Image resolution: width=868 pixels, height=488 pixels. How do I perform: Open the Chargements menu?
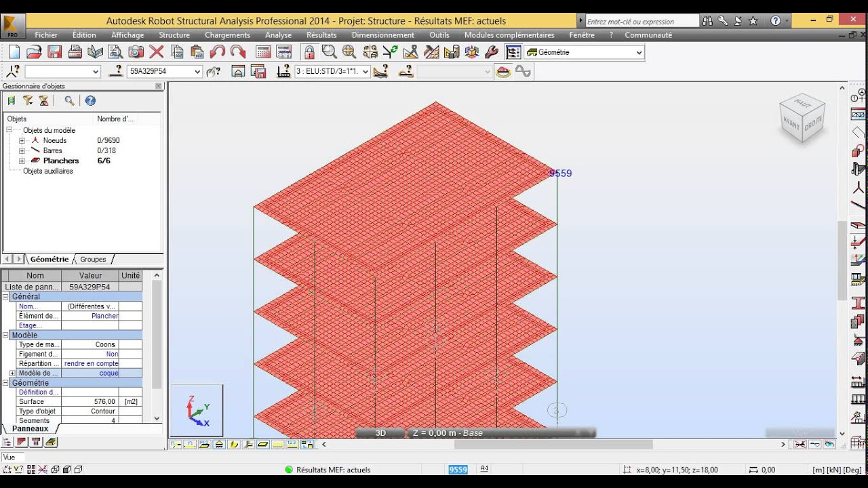pos(227,35)
